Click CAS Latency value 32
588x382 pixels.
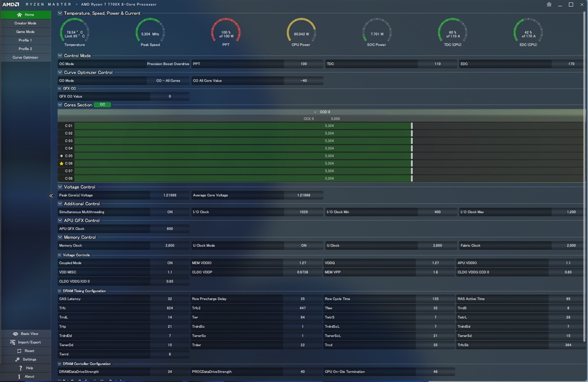coord(170,299)
